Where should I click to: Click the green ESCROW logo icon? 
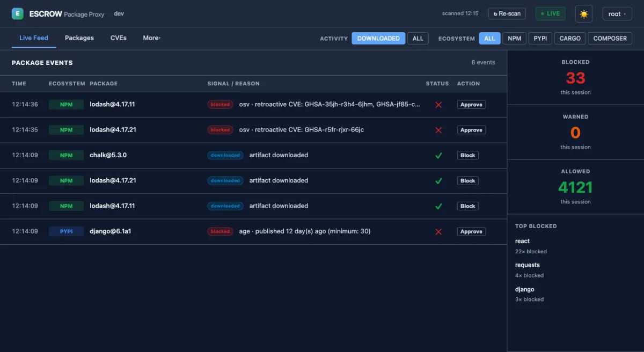point(18,14)
